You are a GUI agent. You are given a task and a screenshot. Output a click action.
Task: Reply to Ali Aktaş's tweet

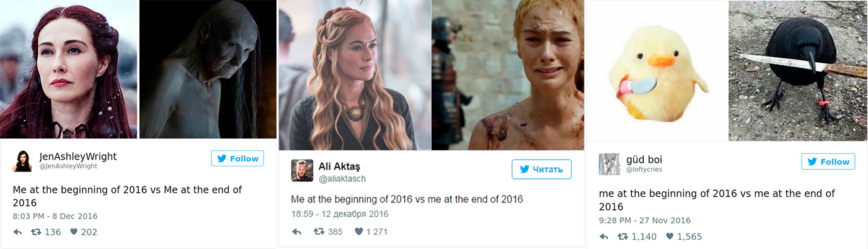pyautogui.click(x=297, y=232)
